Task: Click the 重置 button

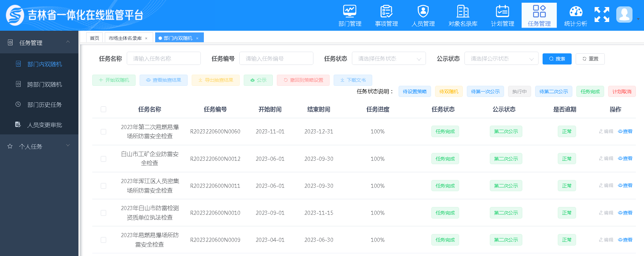Action: tap(590, 59)
